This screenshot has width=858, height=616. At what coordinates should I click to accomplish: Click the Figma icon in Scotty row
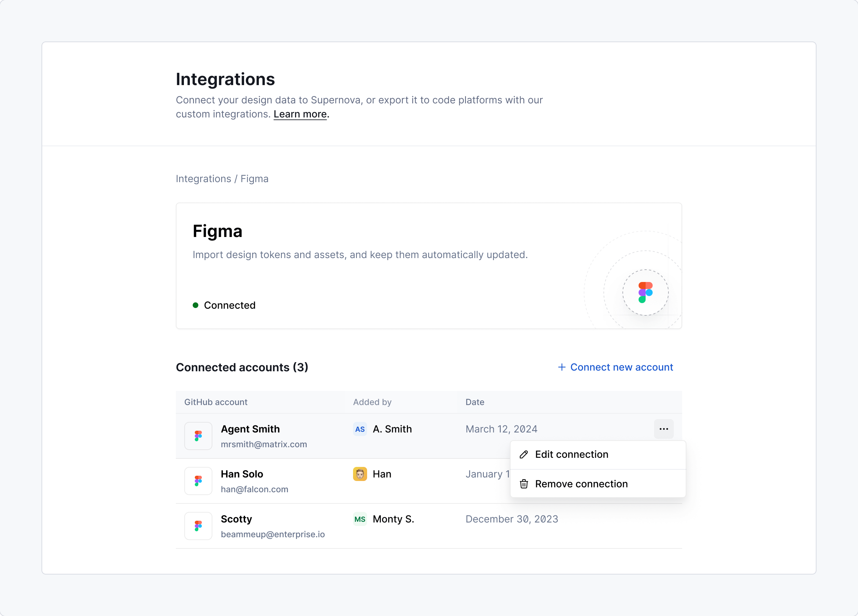198,526
